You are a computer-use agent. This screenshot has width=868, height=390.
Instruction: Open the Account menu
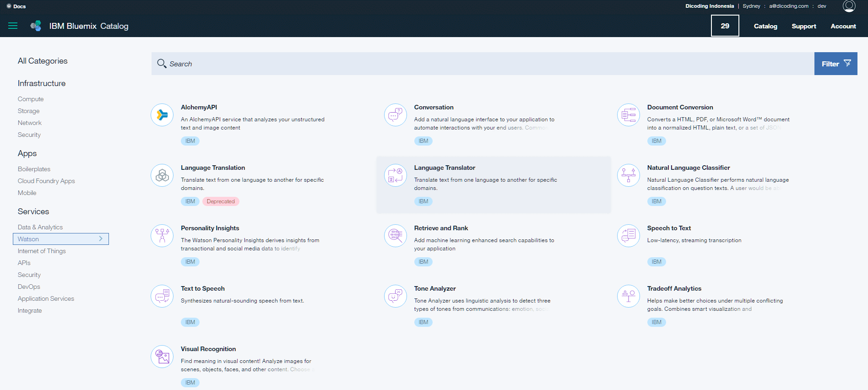click(x=843, y=26)
